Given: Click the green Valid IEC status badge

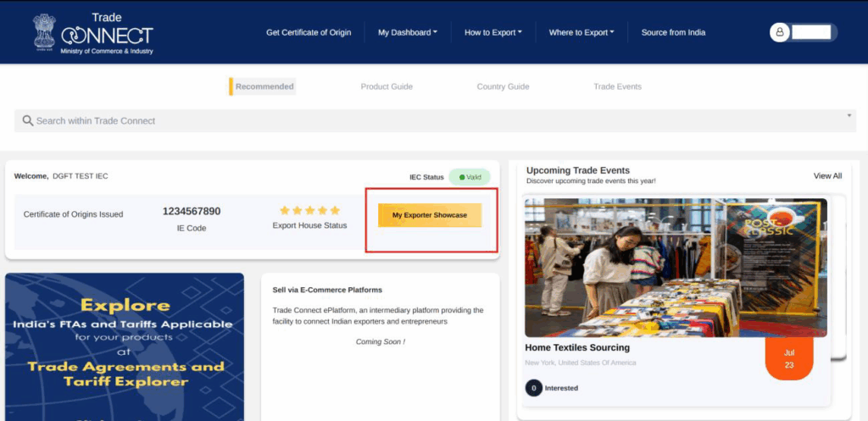Looking at the screenshot, I should 470,177.
